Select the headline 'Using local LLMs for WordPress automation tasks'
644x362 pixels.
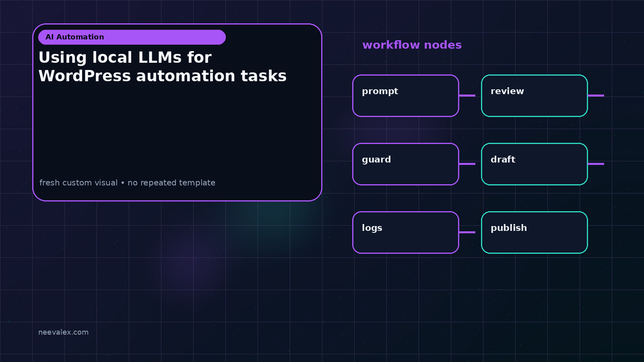tap(163, 67)
